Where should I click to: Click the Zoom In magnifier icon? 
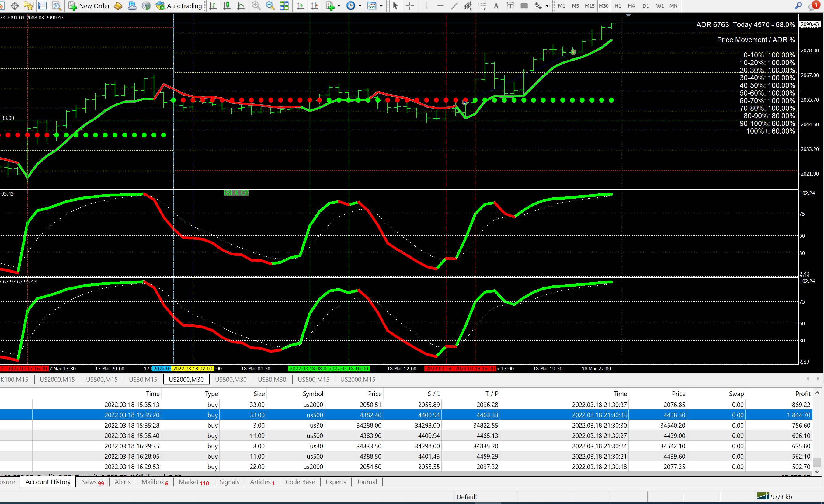tap(256, 6)
